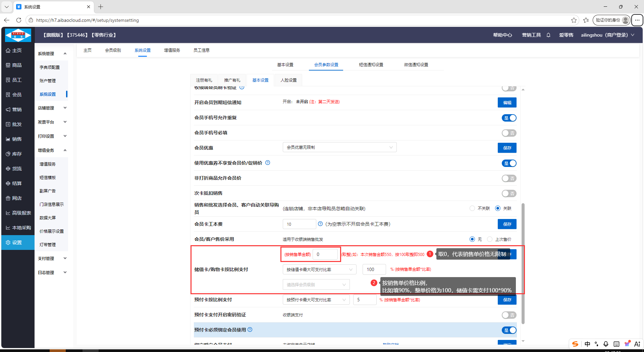Screen dimensions: 644x352
Task: Expand 店铺管理 menu section
Action: tap(52, 108)
